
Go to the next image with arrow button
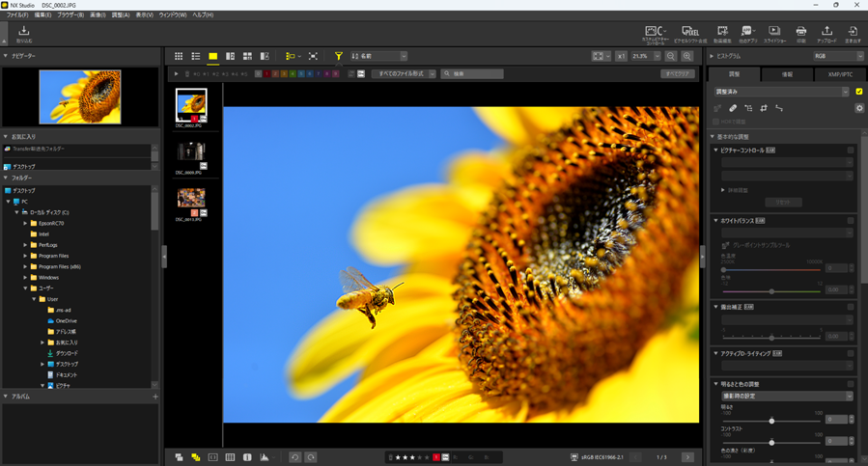(687, 457)
